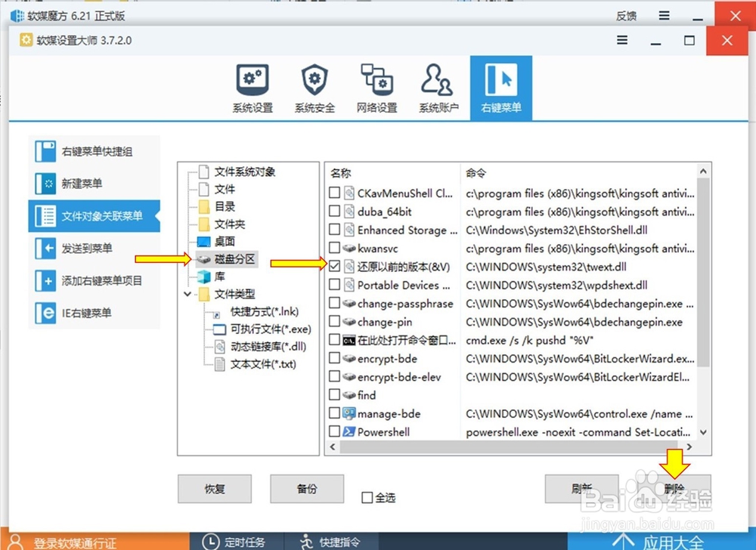Click 反馈 in the top bar
The height and width of the screenshot is (550, 756).
click(x=626, y=15)
